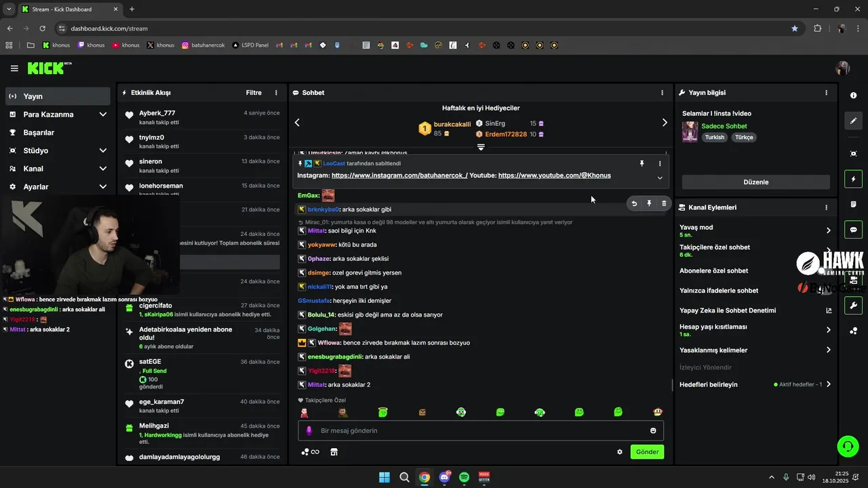Delete the message with trash icon
Viewport: 868px width, 488px height.
tap(664, 203)
